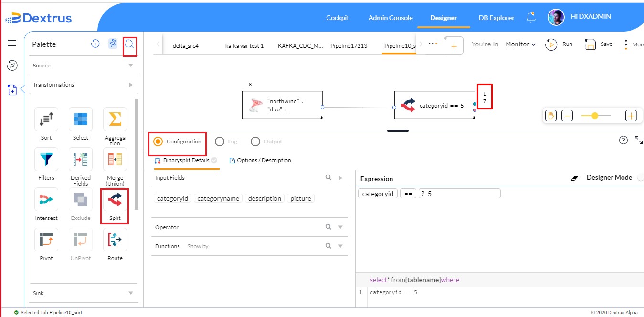Switch to the kafka var test 1 tab
This screenshot has height=317, width=644.
pos(244,46)
